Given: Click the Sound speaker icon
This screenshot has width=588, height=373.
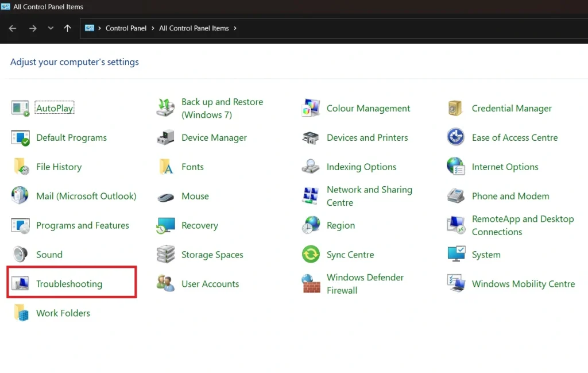Looking at the screenshot, I should [20, 255].
